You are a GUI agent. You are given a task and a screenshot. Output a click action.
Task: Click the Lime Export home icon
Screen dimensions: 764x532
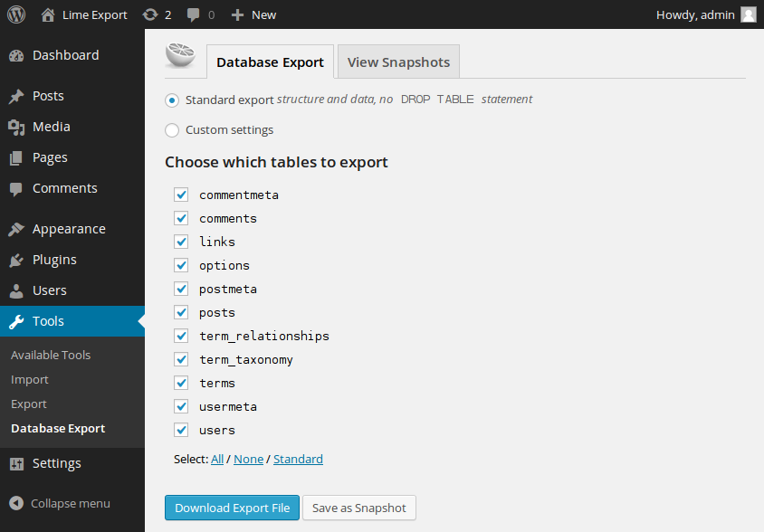point(48,15)
